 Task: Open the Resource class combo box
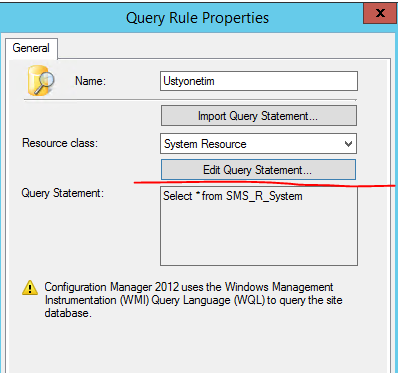tap(258, 144)
